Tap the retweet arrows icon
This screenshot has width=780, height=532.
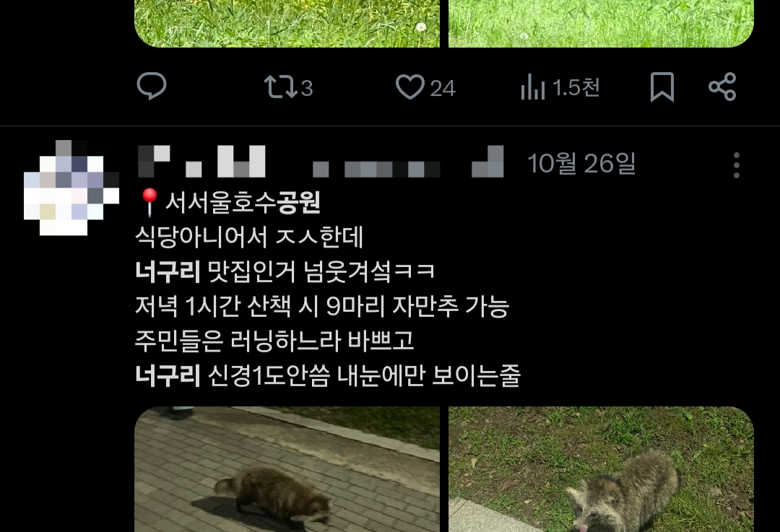coord(280,87)
